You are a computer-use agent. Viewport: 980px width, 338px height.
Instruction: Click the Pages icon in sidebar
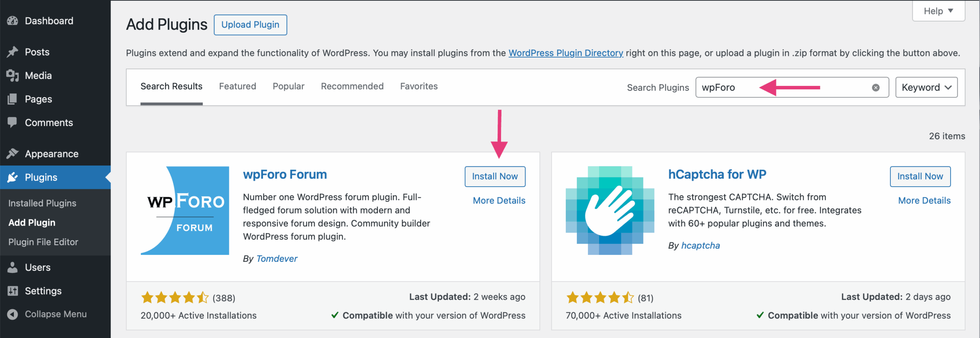[13, 99]
